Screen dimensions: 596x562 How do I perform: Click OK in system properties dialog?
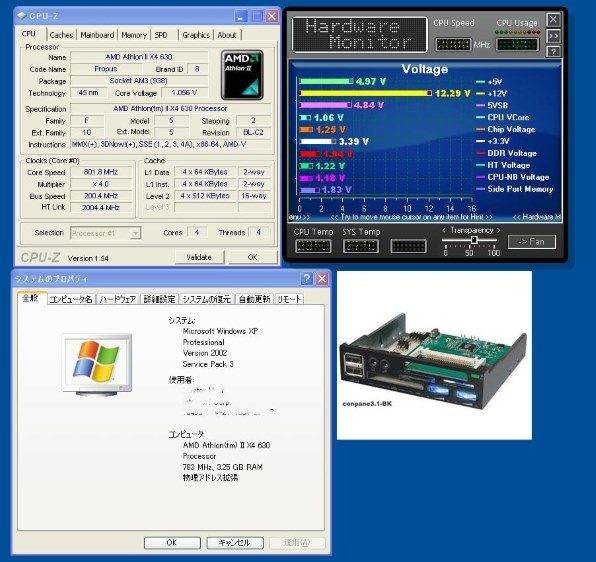[x=172, y=542]
